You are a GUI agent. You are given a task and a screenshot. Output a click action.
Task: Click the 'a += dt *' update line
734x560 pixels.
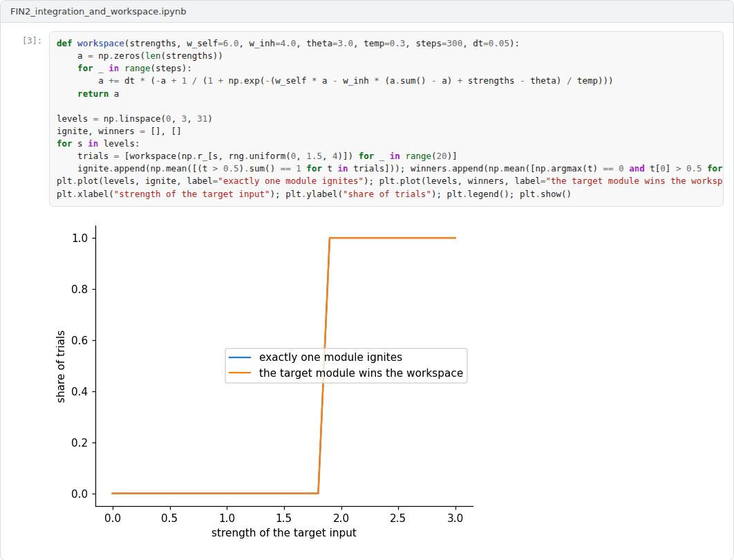pos(355,80)
